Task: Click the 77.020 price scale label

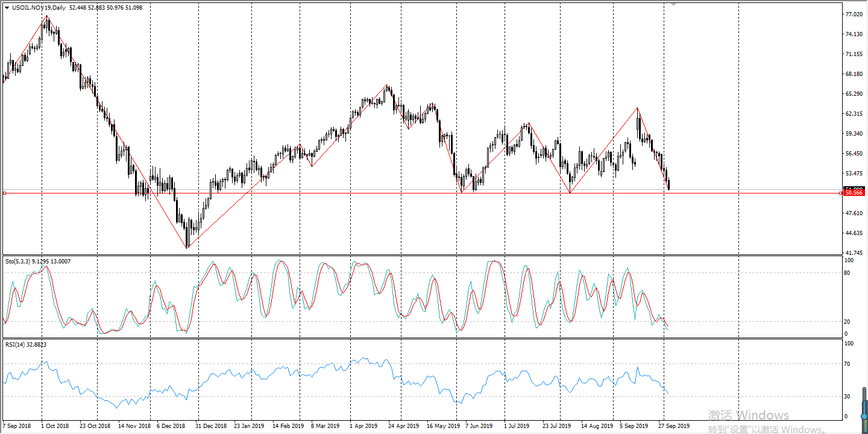Action: click(854, 14)
